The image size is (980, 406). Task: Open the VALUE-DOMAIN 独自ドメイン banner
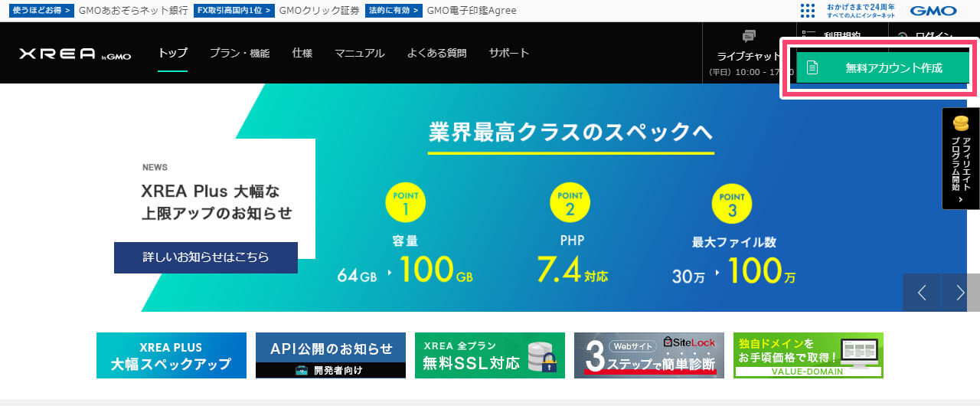tap(808, 355)
